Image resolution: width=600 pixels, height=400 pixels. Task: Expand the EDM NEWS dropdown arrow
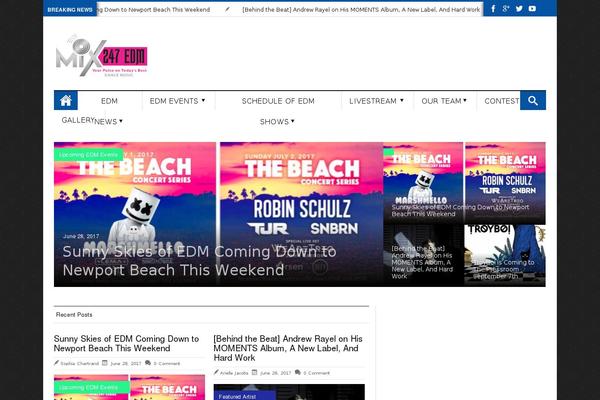click(x=121, y=121)
